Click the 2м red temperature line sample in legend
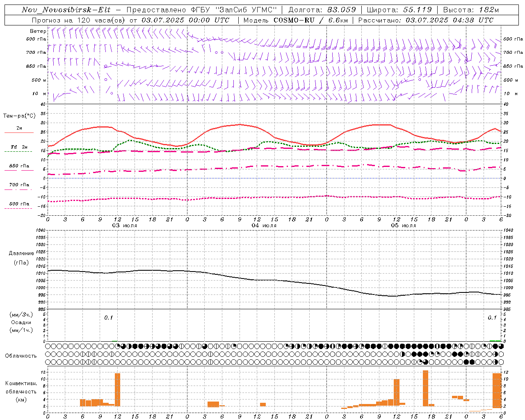 (19, 133)
